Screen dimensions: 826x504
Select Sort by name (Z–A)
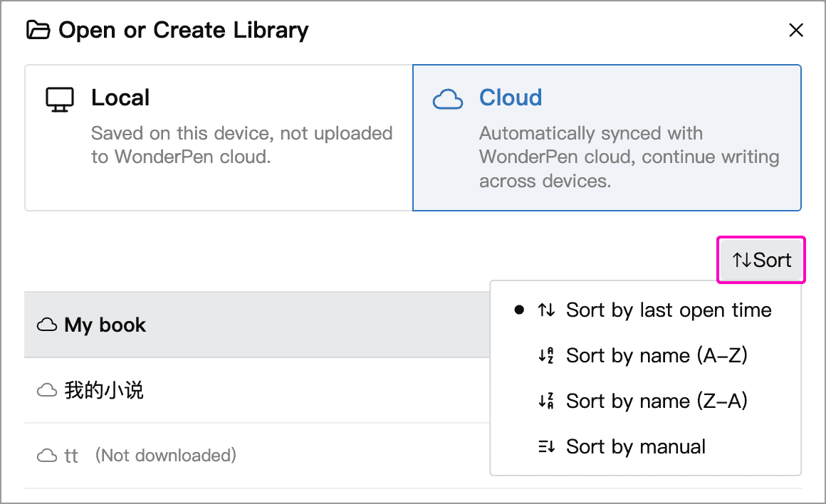(645, 401)
